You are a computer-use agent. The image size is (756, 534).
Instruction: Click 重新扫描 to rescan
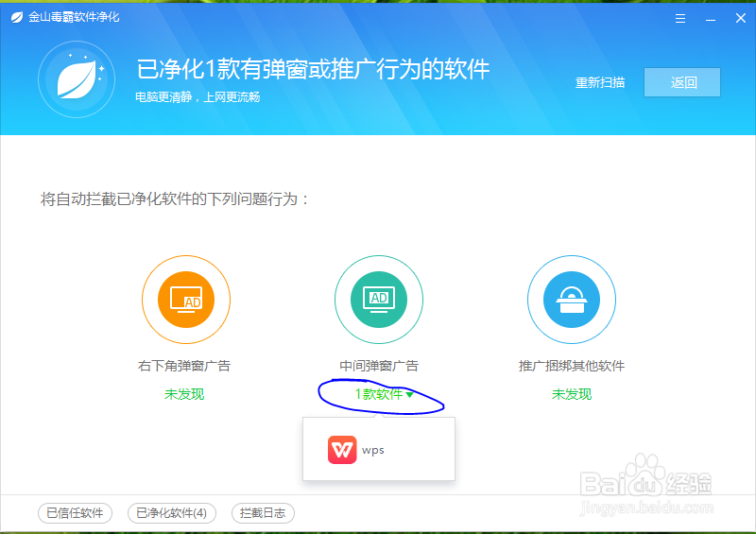click(600, 82)
